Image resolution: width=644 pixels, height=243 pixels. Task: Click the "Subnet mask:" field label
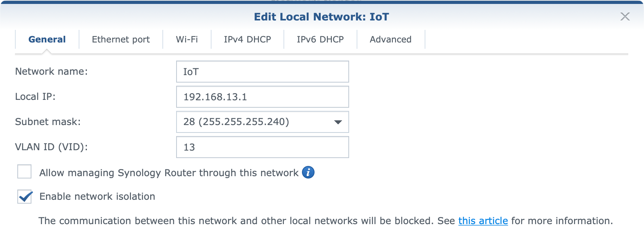pyautogui.click(x=48, y=122)
